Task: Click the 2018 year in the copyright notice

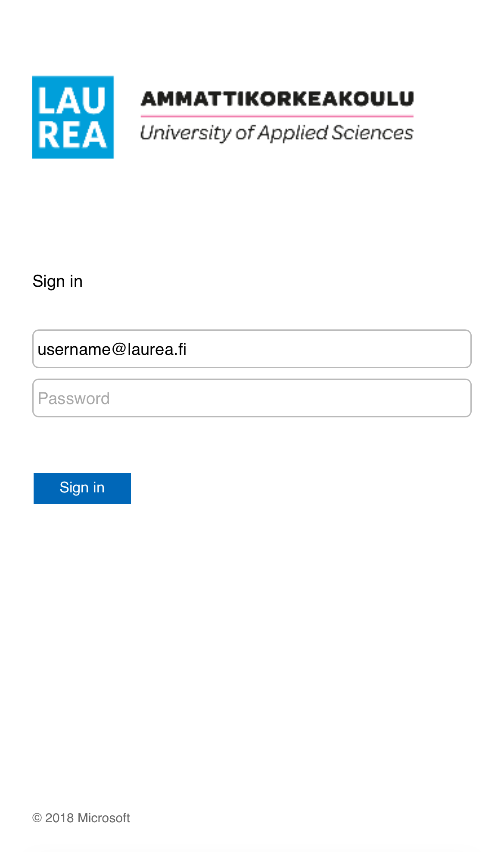Action: tap(59, 818)
